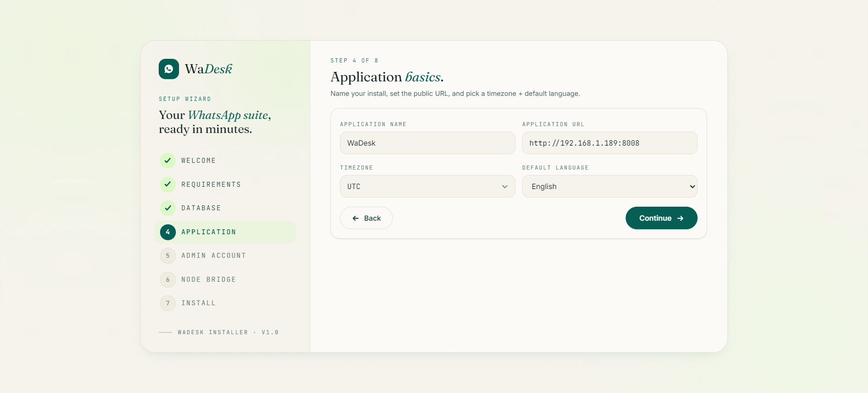Select the Install step label
This screenshot has height=393, width=868.
[x=198, y=303]
